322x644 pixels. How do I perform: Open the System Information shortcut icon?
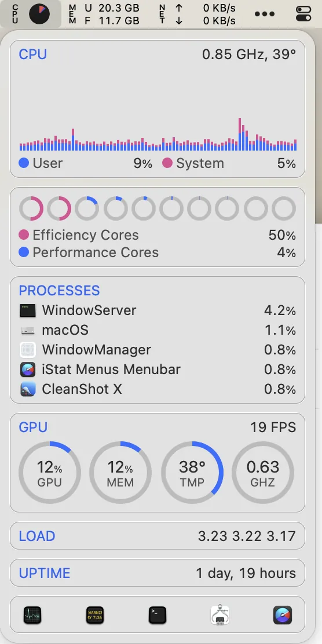[x=219, y=615]
